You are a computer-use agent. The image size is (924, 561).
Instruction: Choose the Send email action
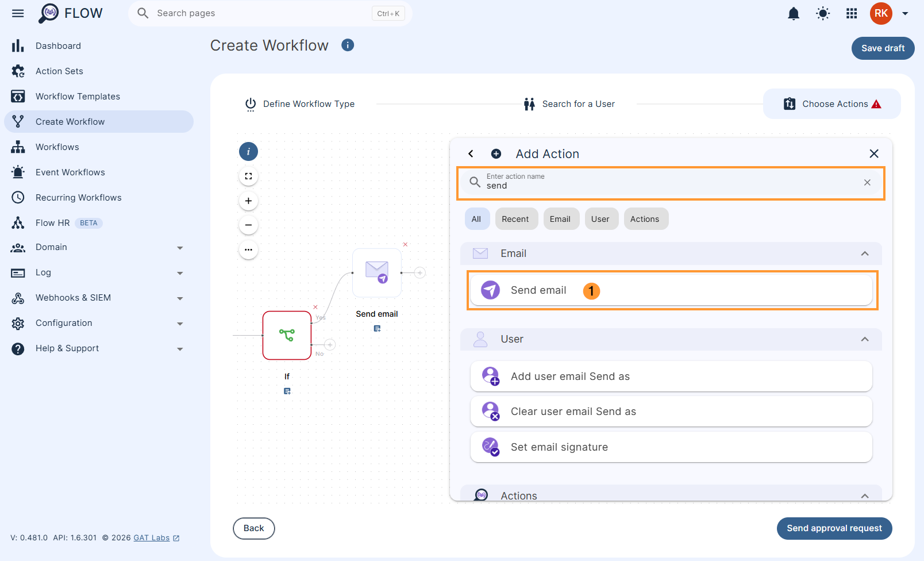pyautogui.click(x=671, y=290)
